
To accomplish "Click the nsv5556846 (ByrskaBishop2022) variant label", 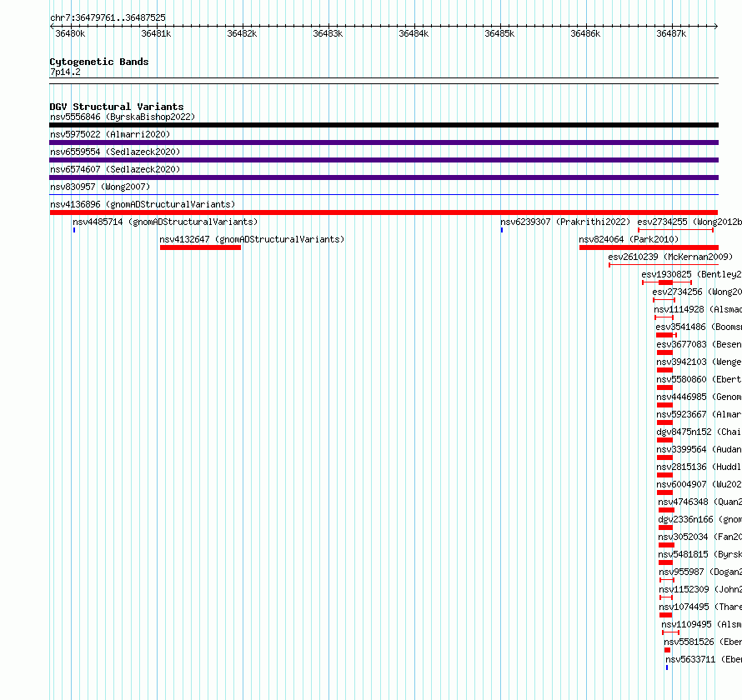I will pyautogui.click(x=123, y=117).
